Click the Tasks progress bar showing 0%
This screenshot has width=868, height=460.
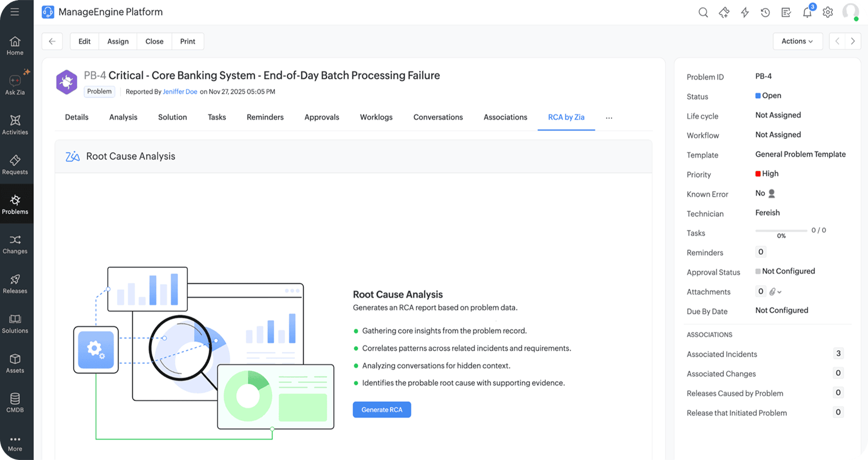(781, 231)
